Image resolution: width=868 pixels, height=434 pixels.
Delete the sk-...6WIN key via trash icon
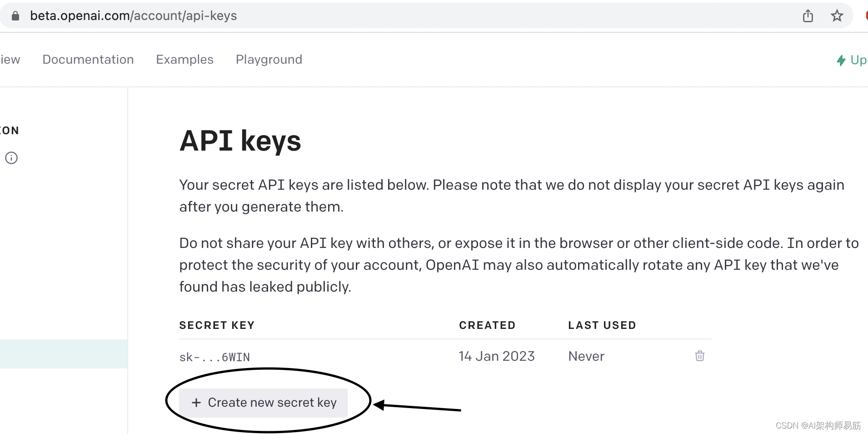tap(699, 356)
